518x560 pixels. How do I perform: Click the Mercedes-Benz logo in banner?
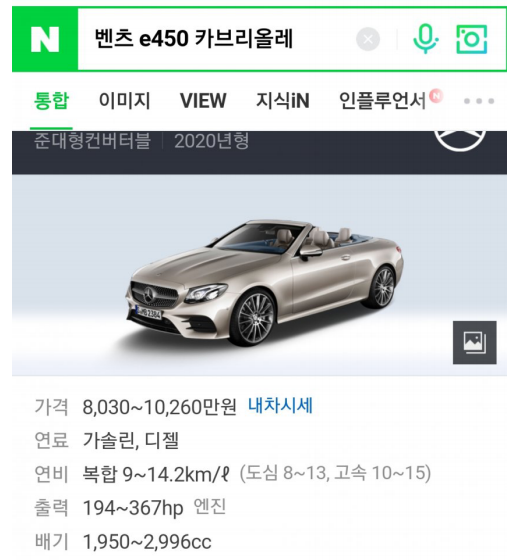pos(460,141)
